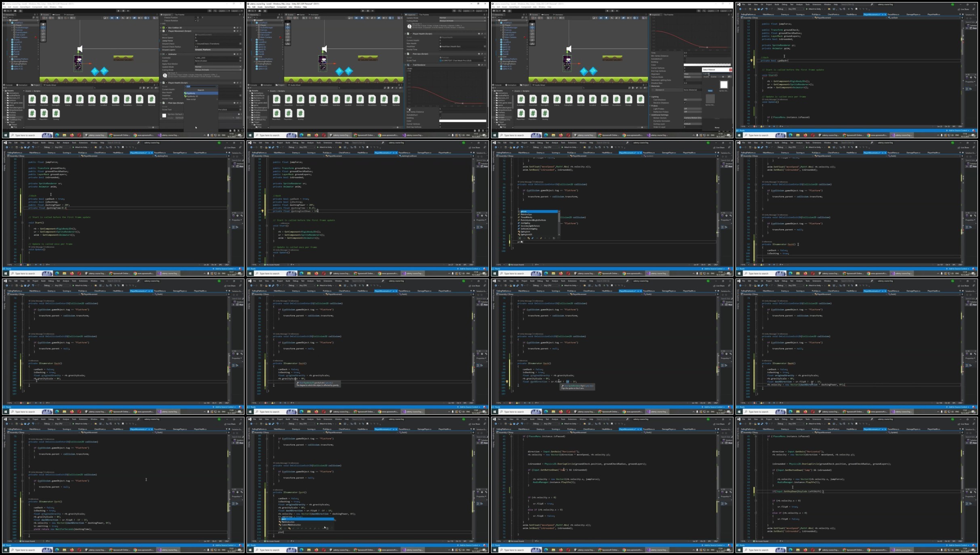This screenshot has width=980, height=555.
Task: Pick "None" item in Select Material popup
Action: tap(710, 91)
